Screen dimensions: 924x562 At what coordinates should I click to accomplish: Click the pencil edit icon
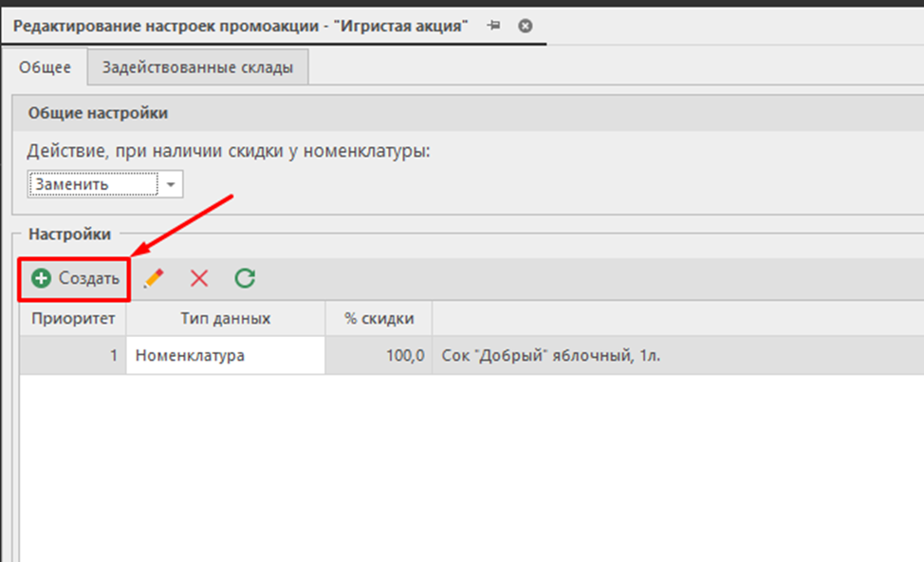pos(154,278)
